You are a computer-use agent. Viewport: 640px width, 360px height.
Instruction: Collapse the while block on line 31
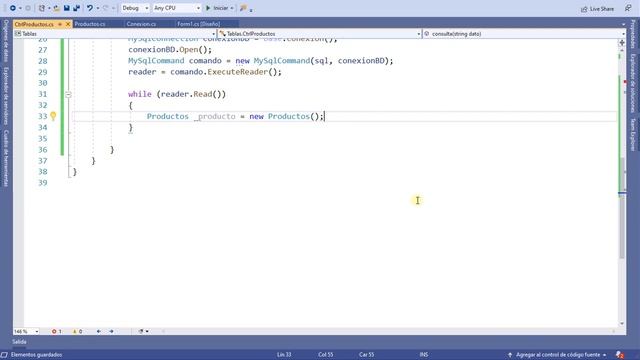(x=68, y=94)
